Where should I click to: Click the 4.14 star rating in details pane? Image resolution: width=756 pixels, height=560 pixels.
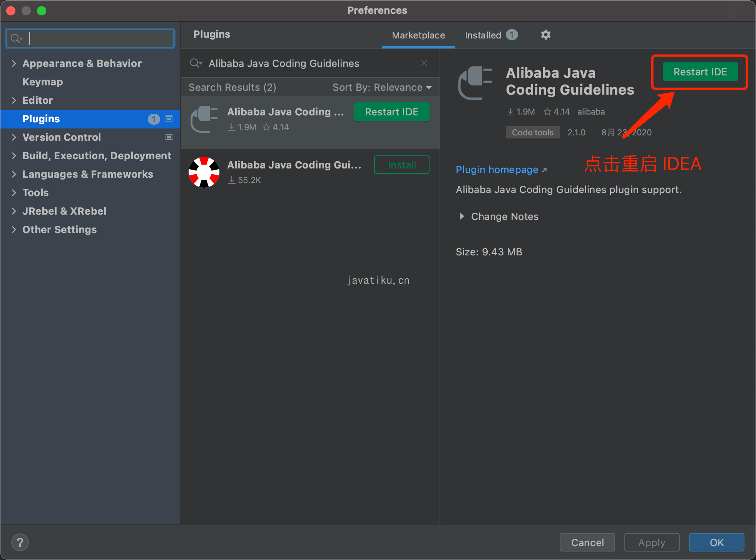tap(557, 112)
